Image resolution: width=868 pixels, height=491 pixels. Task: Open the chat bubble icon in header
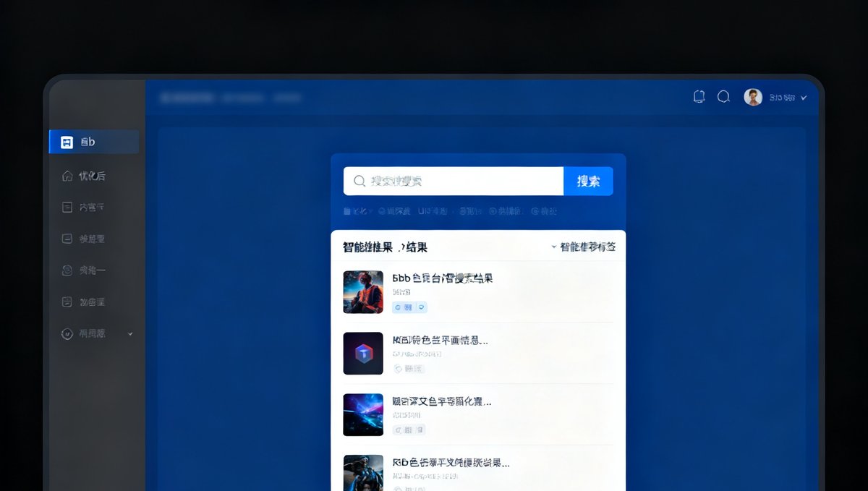[723, 97]
